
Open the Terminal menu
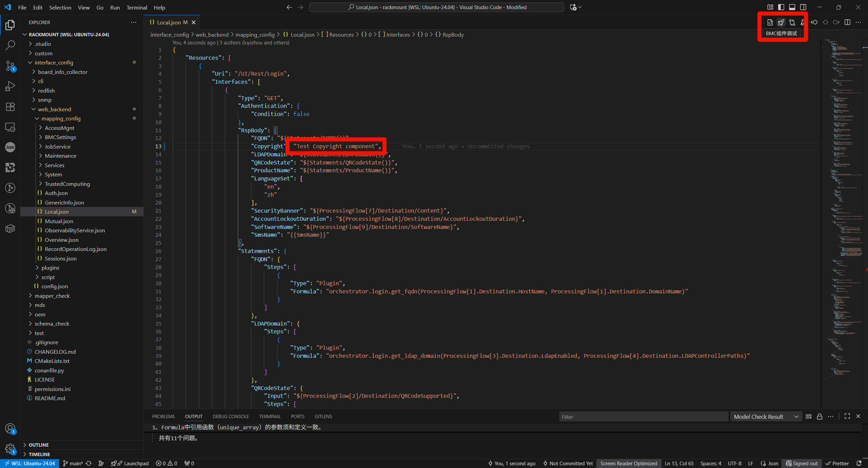point(137,7)
